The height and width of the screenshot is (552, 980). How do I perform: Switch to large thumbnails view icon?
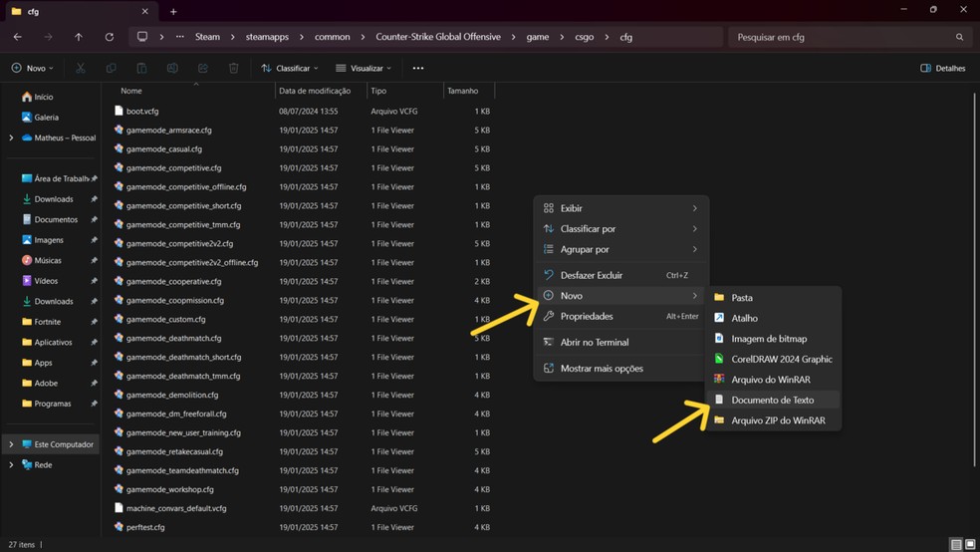tap(969, 545)
